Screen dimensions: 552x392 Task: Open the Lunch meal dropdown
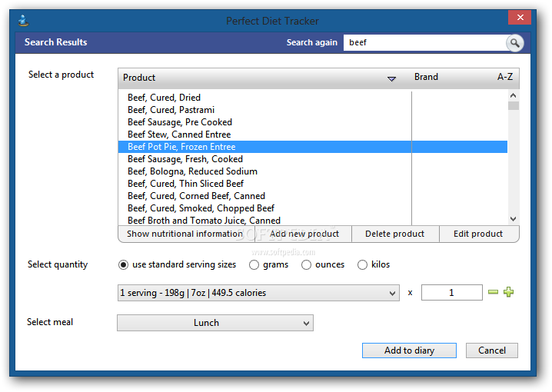point(215,323)
